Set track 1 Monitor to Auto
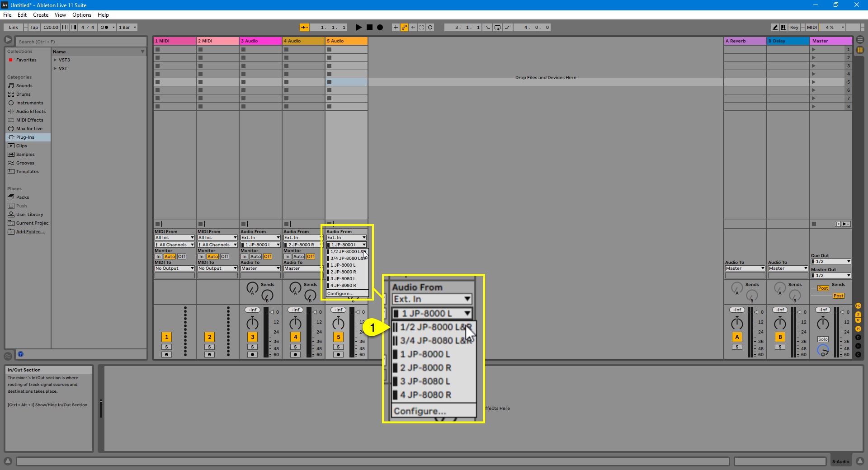 pos(170,257)
